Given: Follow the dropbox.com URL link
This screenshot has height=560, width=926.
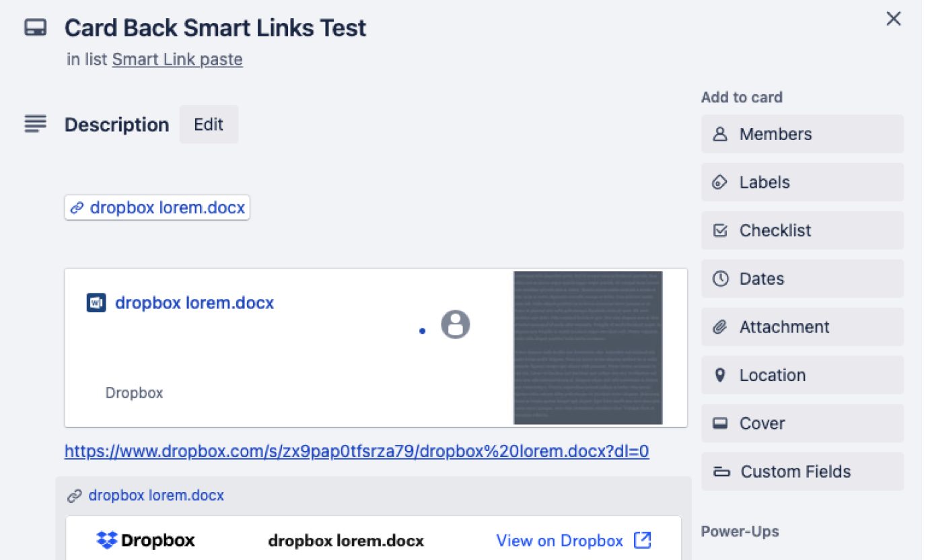Looking at the screenshot, I should [x=355, y=450].
